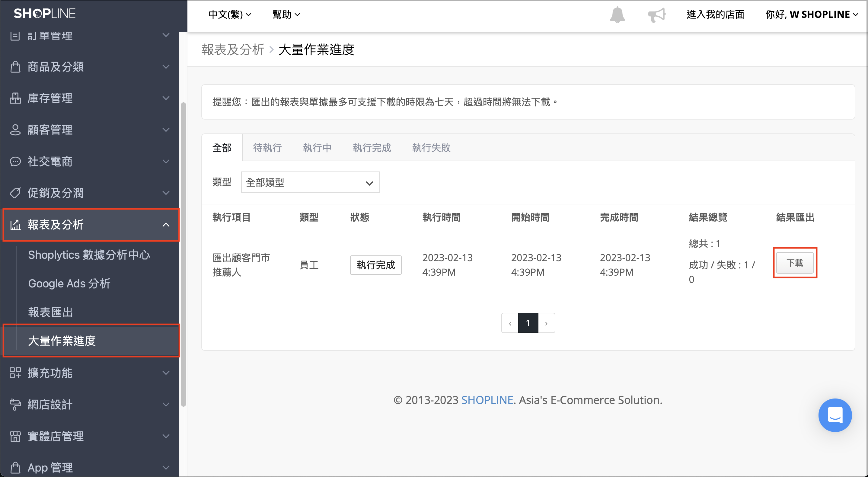Click the 實體店管理 store icon

(x=15, y=436)
